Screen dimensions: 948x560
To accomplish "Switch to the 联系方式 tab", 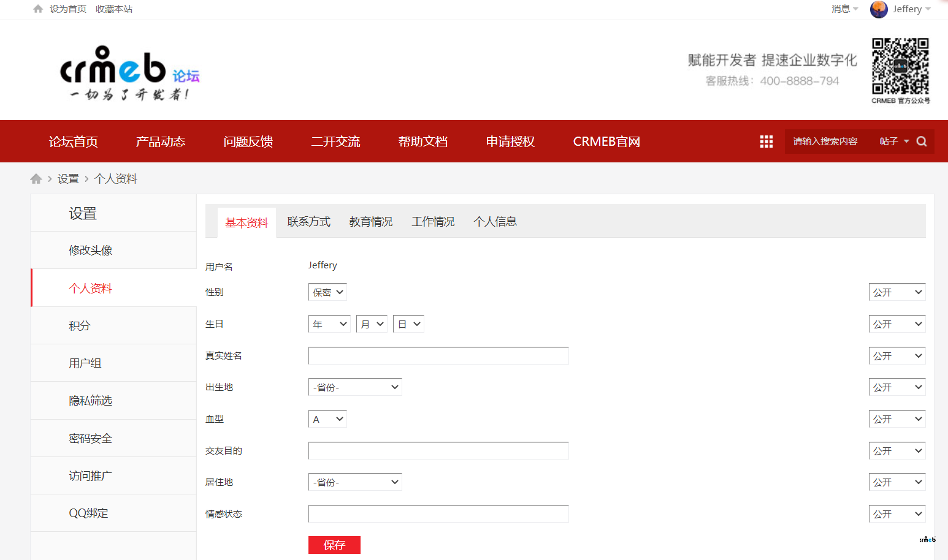I will (x=308, y=221).
